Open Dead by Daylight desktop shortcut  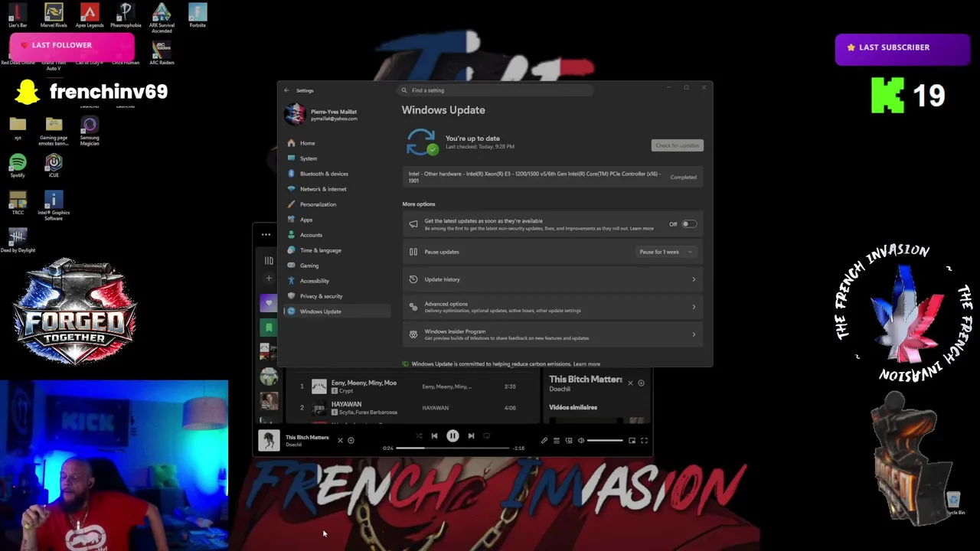[18, 240]
